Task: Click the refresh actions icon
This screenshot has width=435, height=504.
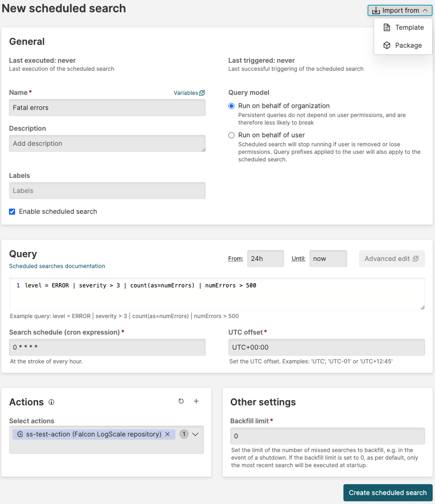Action: 181,401
